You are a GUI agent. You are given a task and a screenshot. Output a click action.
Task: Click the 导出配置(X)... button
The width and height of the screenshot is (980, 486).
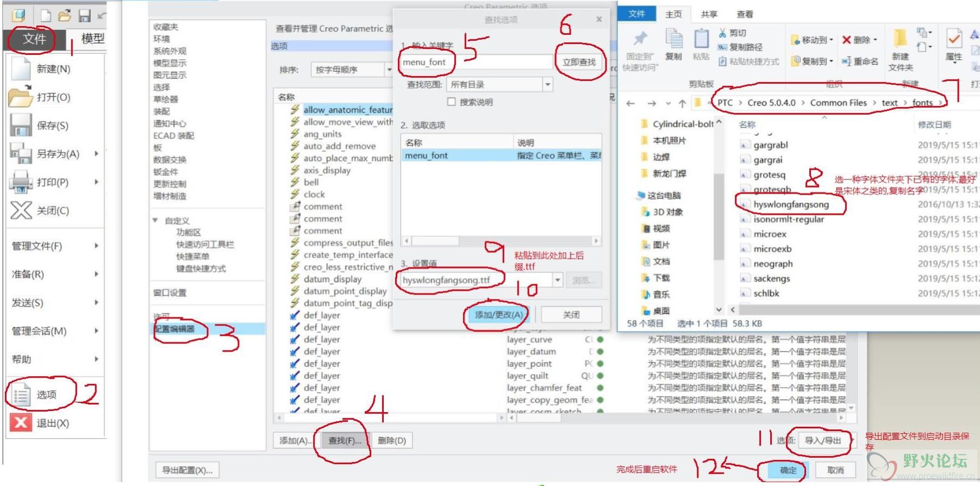tap(188, 470)
